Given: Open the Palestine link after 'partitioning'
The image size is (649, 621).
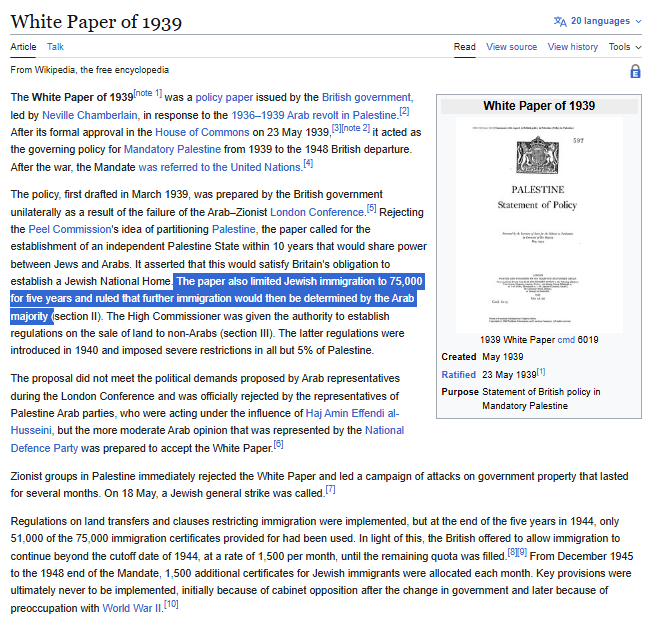Looking at the screenshot, I should point(234,229).
